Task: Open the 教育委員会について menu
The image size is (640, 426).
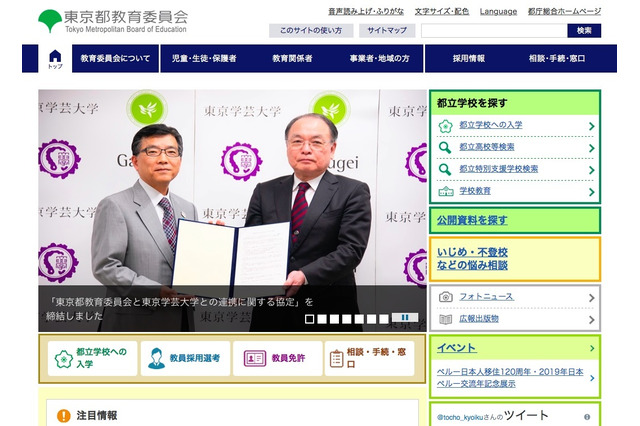Action: pos(116,59)
